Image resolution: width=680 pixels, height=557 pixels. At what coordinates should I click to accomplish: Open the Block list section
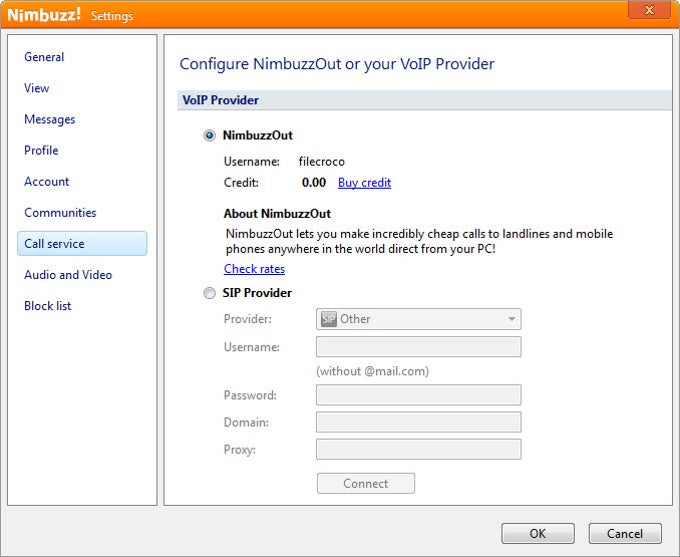(48, 305)
